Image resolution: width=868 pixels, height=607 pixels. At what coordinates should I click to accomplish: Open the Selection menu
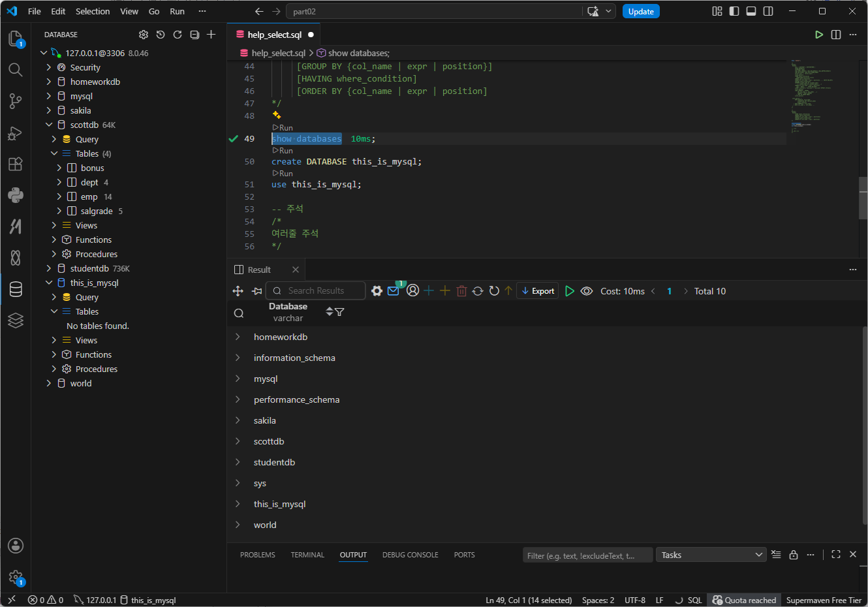tap(93, 11)
